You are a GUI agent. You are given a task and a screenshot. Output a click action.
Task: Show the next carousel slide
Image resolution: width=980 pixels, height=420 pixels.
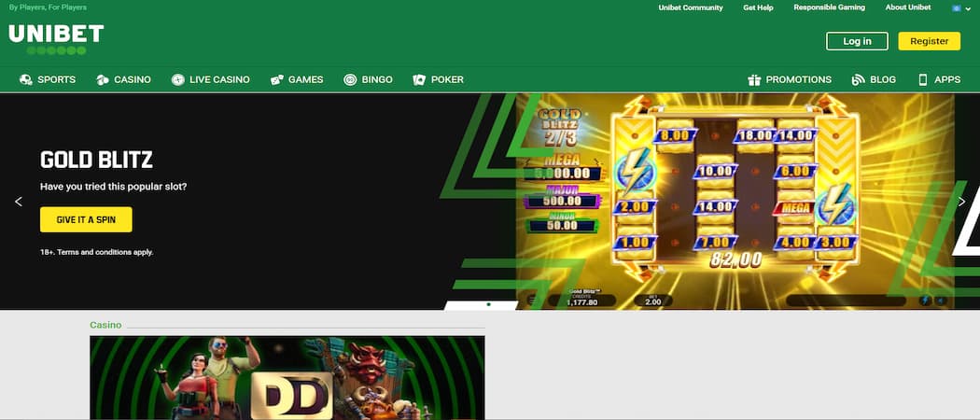[x=961, y=202]
